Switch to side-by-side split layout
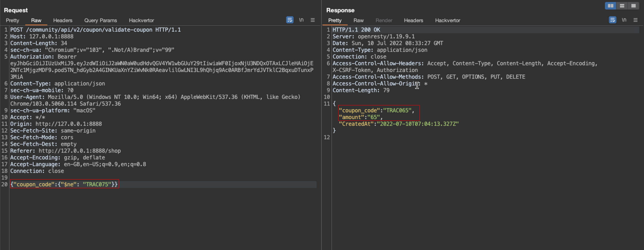This screenshot has width=644, height=250. click(610, 6)
